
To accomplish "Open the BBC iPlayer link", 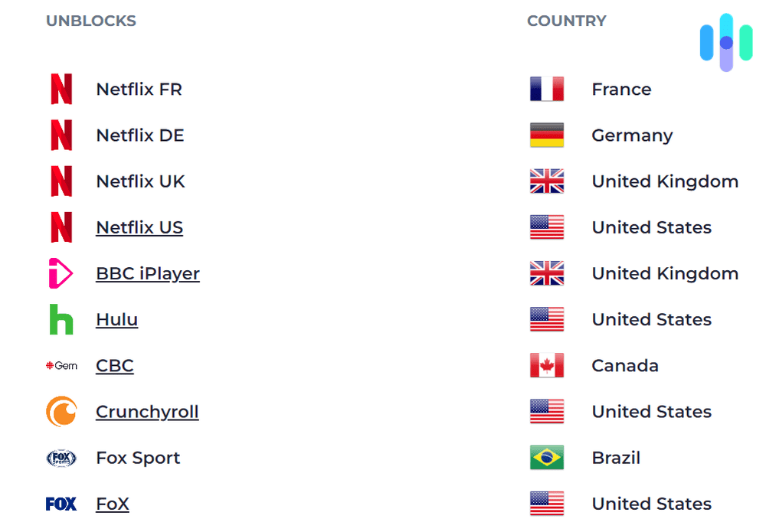I will 148,273.
